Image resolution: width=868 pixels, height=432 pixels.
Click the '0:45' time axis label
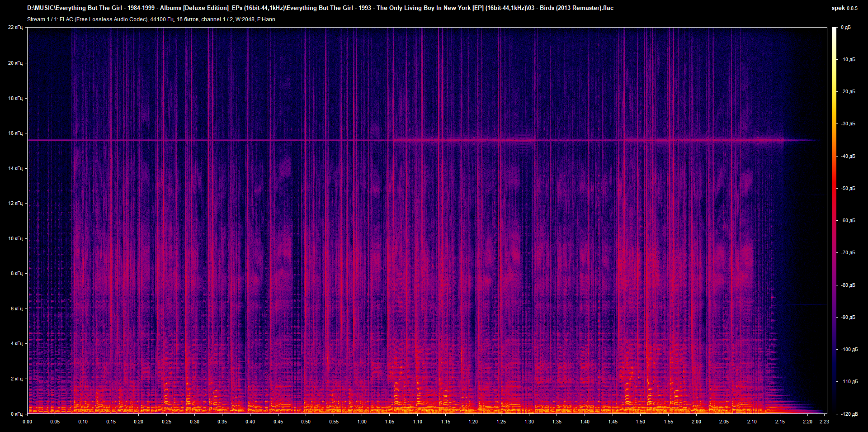coord(278,422)
